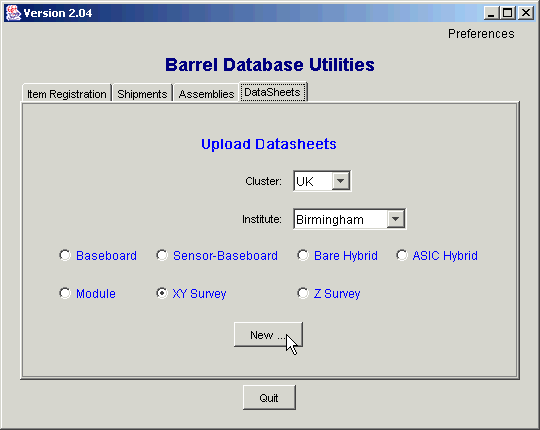Open the Shipments tab
This screenshot has height=430, width=540.
[x=142, y=94]
